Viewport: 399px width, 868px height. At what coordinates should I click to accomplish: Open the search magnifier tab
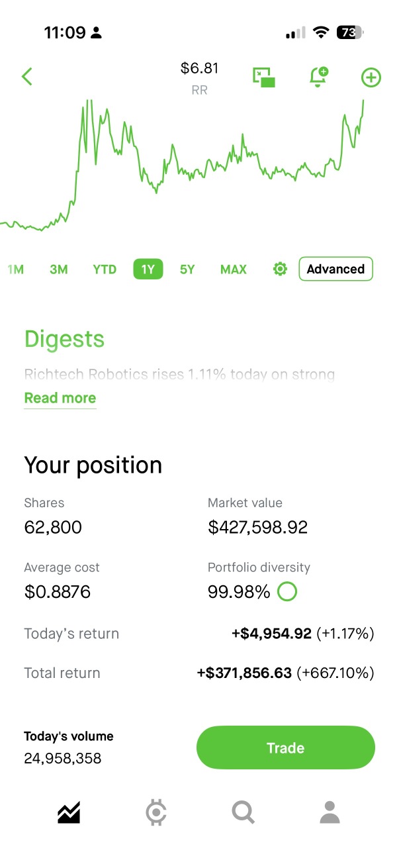point(243,812)
